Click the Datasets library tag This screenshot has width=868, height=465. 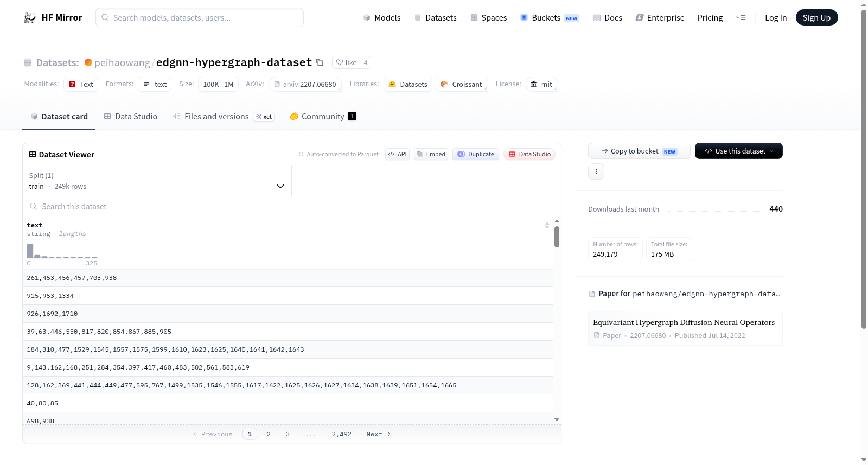pyautogui.click(x=408, y=84)
